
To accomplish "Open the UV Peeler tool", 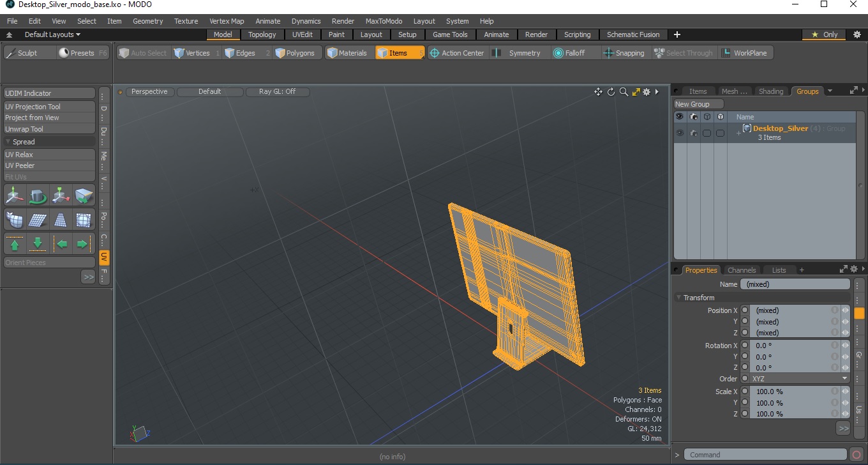I will coord(49,165).
